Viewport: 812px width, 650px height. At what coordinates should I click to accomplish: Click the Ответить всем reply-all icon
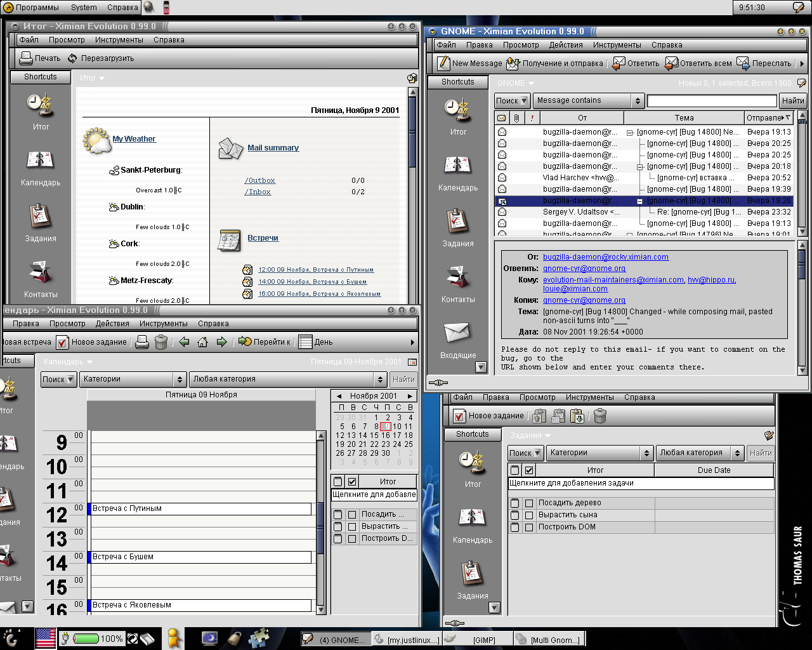point(671,63)
